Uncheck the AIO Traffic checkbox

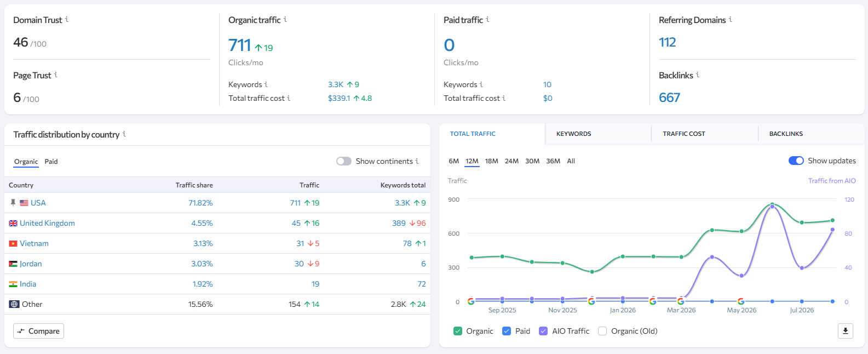click(x=543, y=331)
